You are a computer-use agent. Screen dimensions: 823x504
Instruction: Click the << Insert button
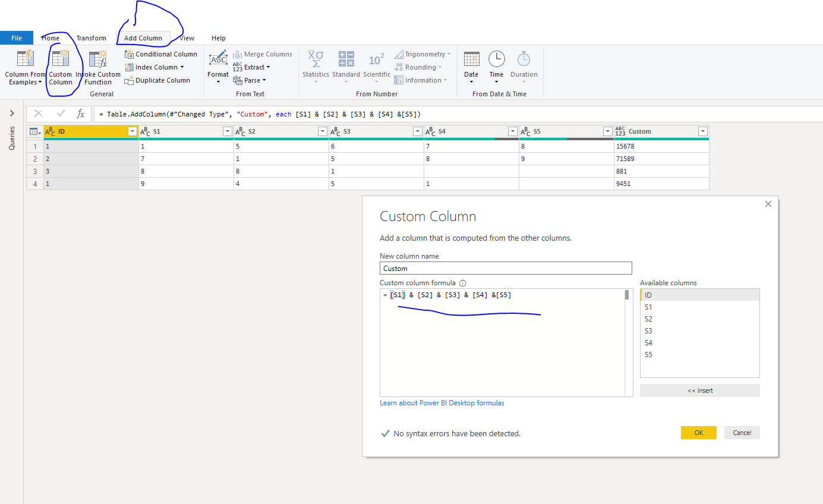point(700,390)
